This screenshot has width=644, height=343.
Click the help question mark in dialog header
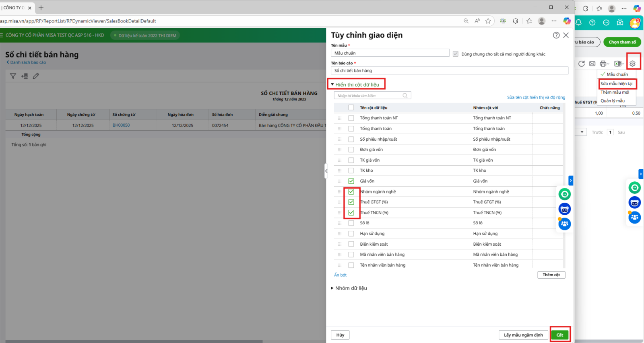point(556,35)
